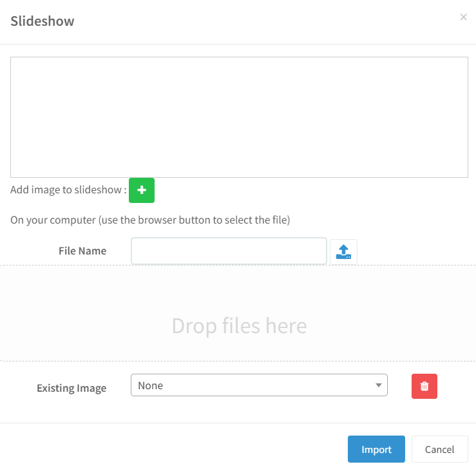Open the combo box showing None
476x471 pixels.
(259, 385)
